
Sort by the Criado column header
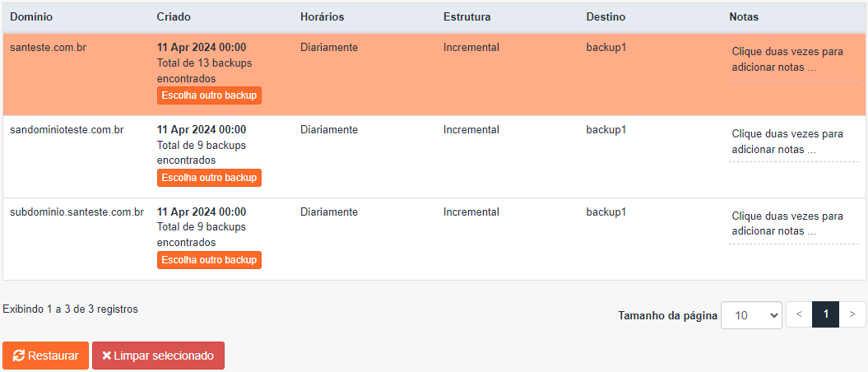[174, 17]
